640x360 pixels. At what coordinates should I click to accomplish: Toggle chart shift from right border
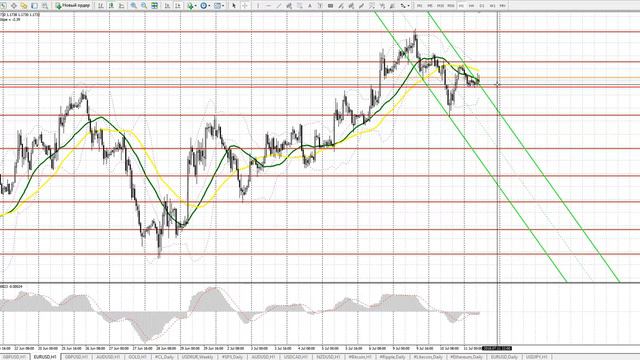click(178, 6)
